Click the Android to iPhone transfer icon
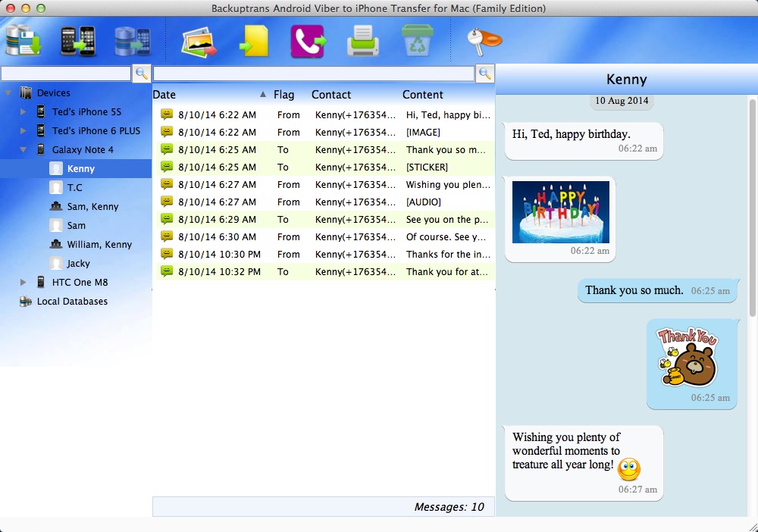The height and width of the screenshot is (532, 758). 78,41
